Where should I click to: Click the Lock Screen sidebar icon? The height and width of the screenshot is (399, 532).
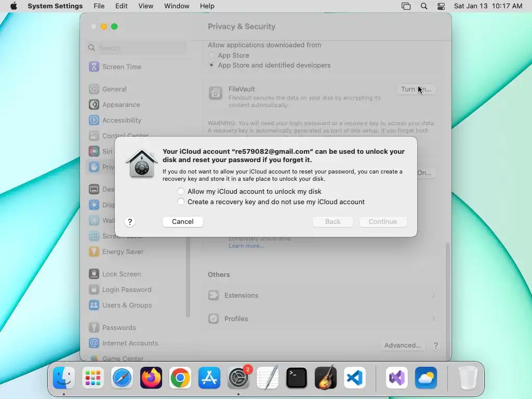pos(94,274)
